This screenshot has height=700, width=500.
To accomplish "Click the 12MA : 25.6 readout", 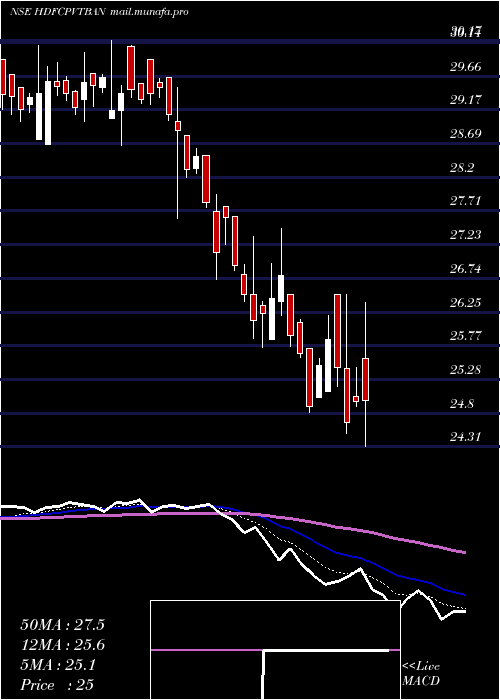I will [x=62, y=645].
